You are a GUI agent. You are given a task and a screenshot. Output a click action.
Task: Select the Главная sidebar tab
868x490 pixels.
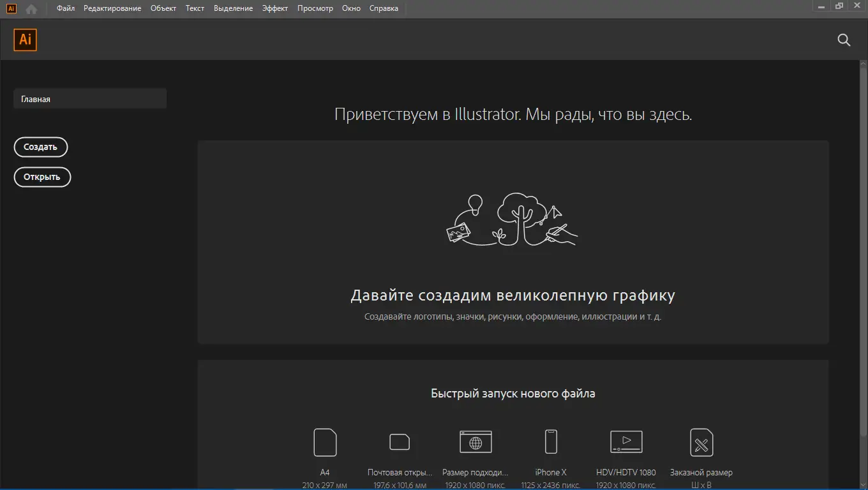point(89,98)
